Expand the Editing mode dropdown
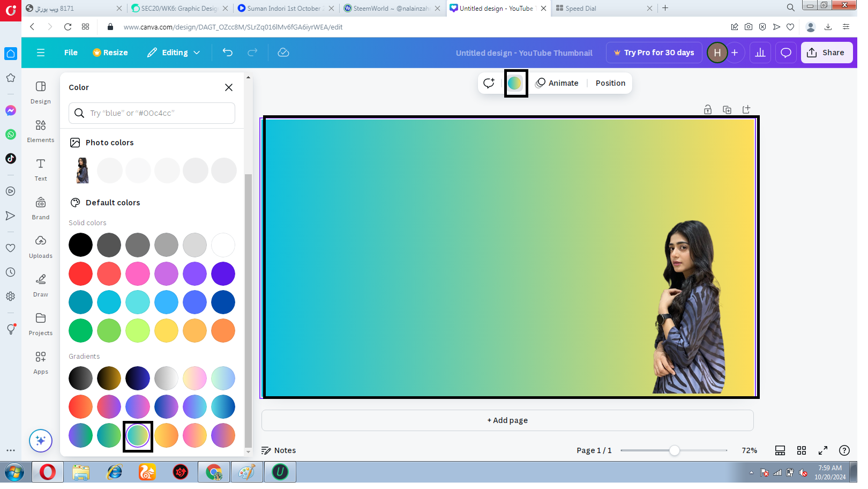 pos(174,53)
